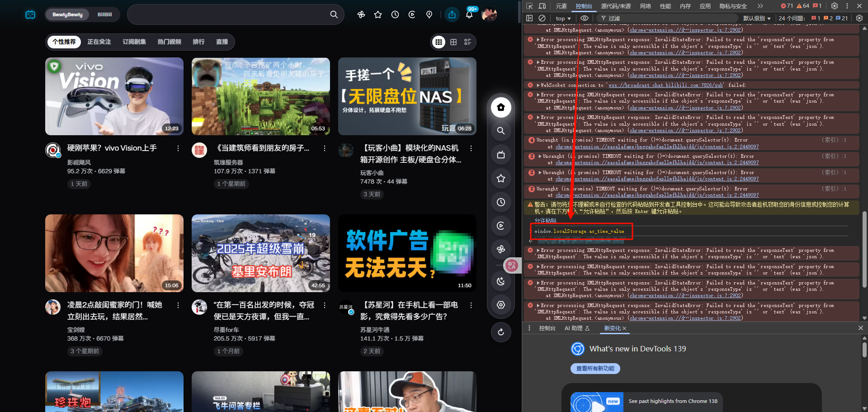Select the 订阅剧集 tab

(134, 42)
